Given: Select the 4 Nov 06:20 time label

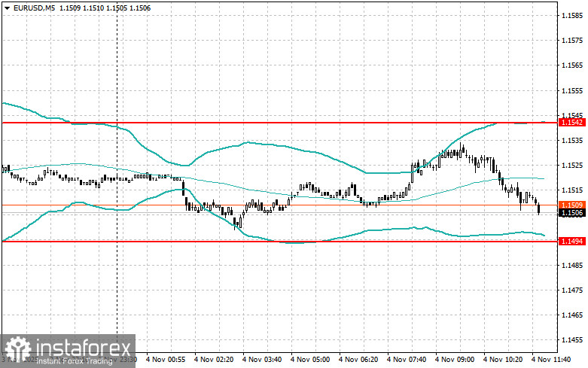Looking at the screenshot, I should (x=358, y=360).
